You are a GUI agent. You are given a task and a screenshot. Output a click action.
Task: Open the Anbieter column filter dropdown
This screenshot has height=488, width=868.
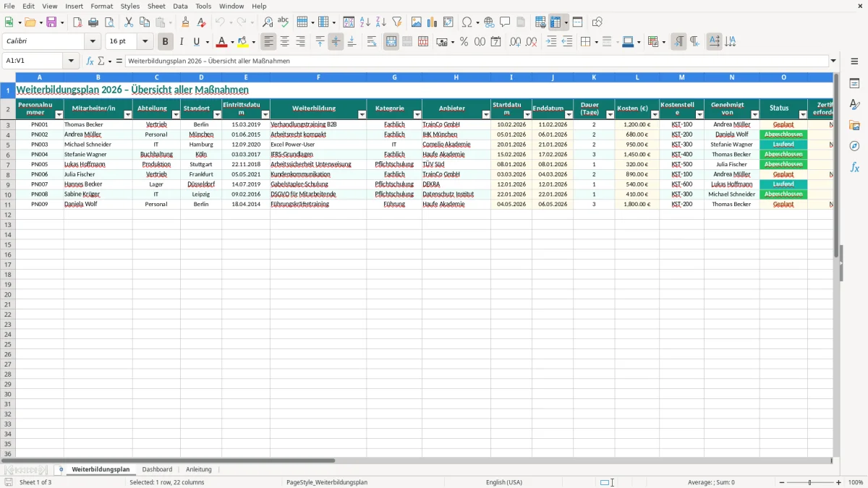coord(486,115)
